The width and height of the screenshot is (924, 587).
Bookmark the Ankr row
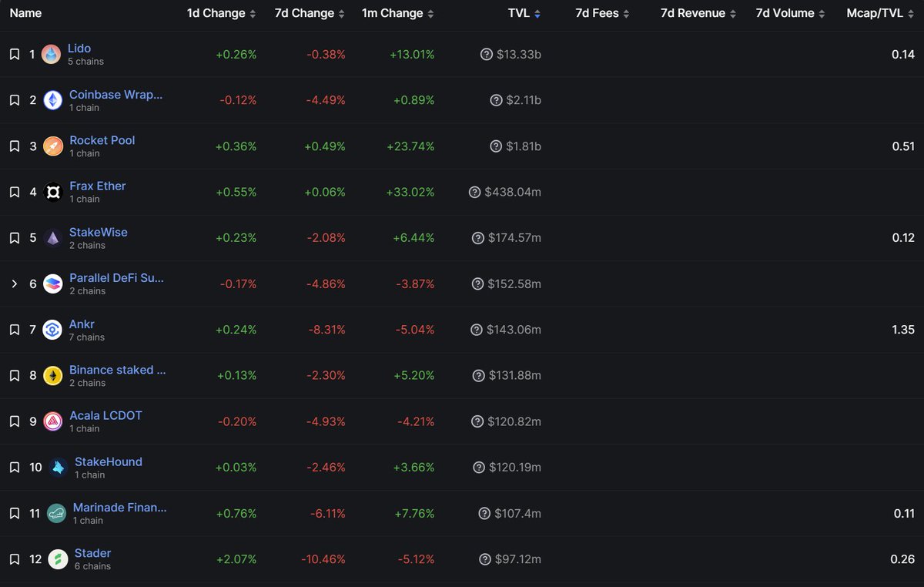click(x=14, y=330)
